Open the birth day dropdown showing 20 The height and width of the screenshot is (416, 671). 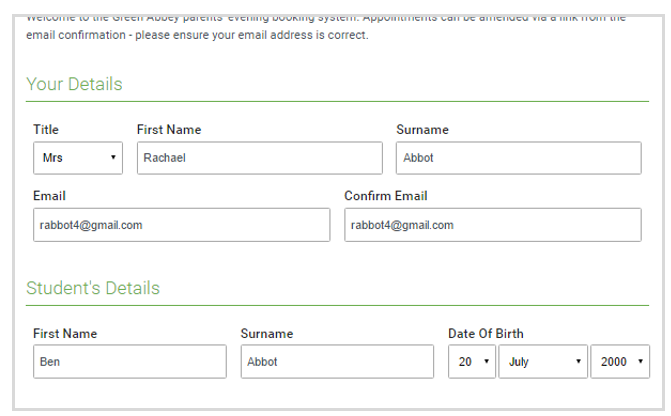(x=472, y=362)
